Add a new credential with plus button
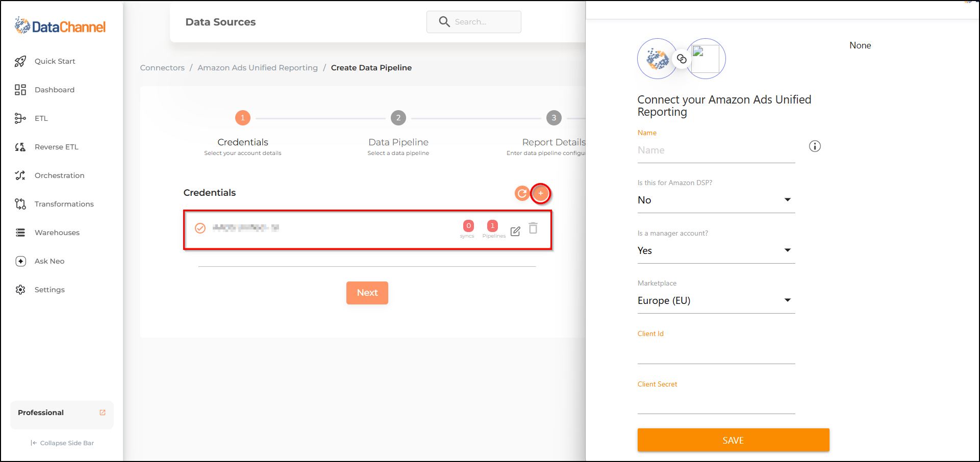The image size is (980, 462). click(x=541, y=193)
